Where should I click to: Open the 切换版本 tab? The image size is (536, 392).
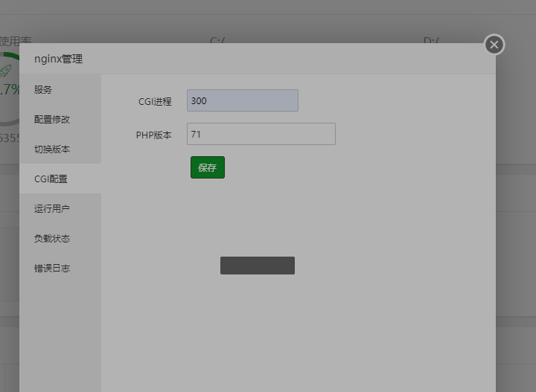[x=60, y=150]
